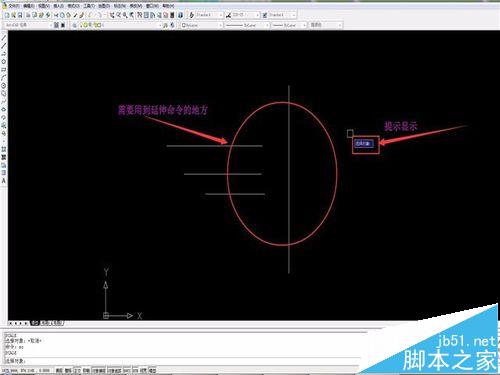The width and height of the screenshot is (500, 375).
Task: Click the Layer Properties Manager icon
Action: (75, 25)
